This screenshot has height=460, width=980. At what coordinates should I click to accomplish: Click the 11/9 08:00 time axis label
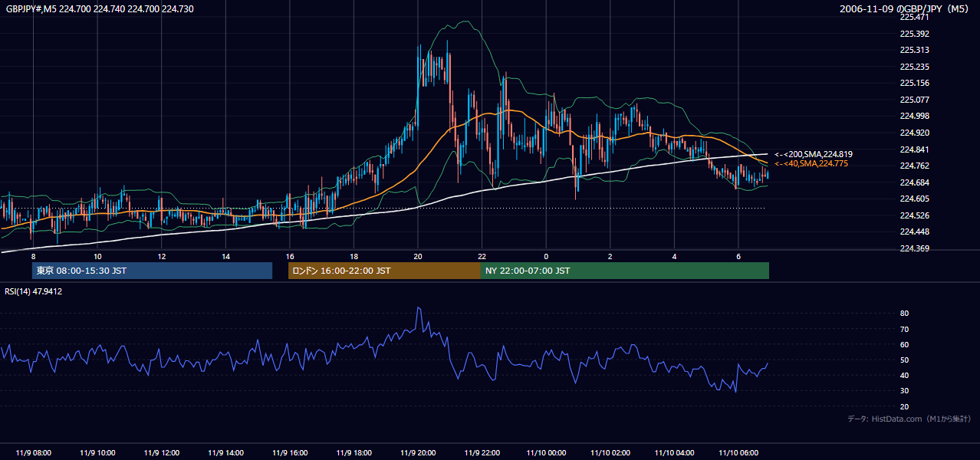point(33,452)
